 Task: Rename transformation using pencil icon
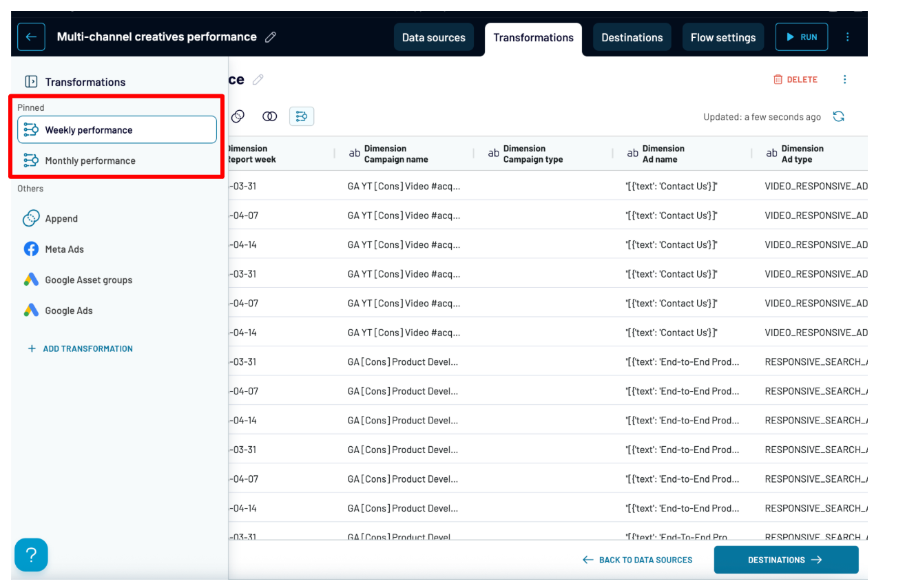[258, 80]
